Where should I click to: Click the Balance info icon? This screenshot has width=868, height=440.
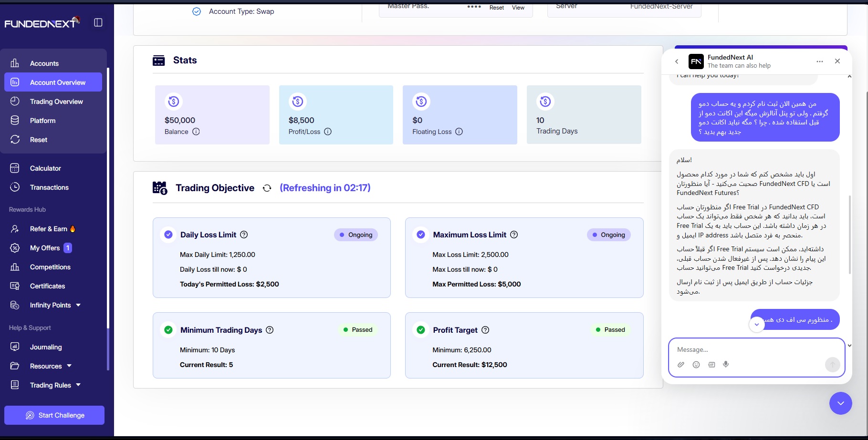[x=196, y=132]
